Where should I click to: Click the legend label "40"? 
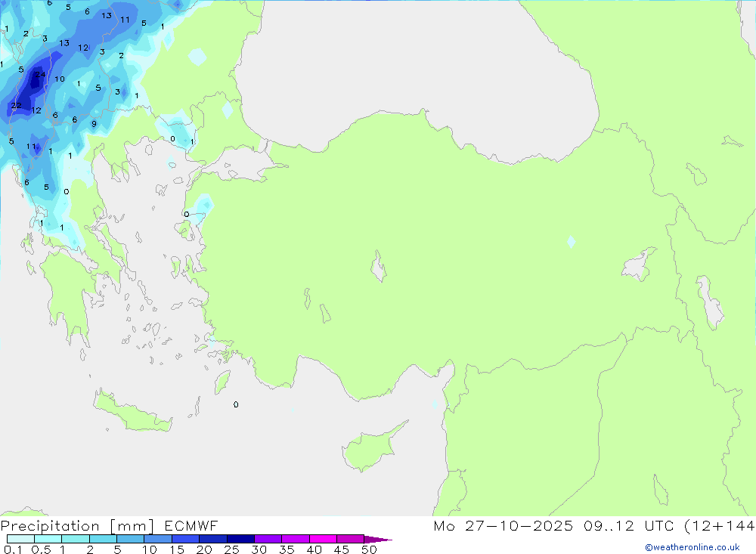(x=314, y=549)
